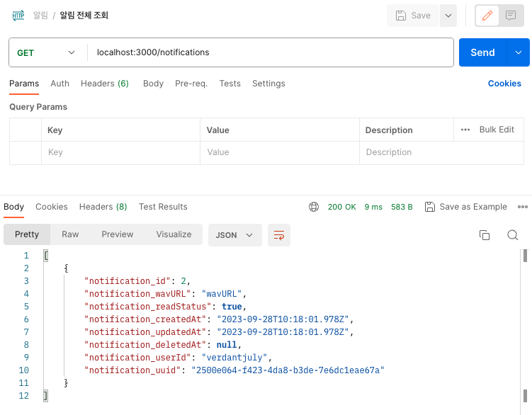This screenshot has width=532, height=415.
Task: Toggle the word wrap icon
Action: coord(279,235)
